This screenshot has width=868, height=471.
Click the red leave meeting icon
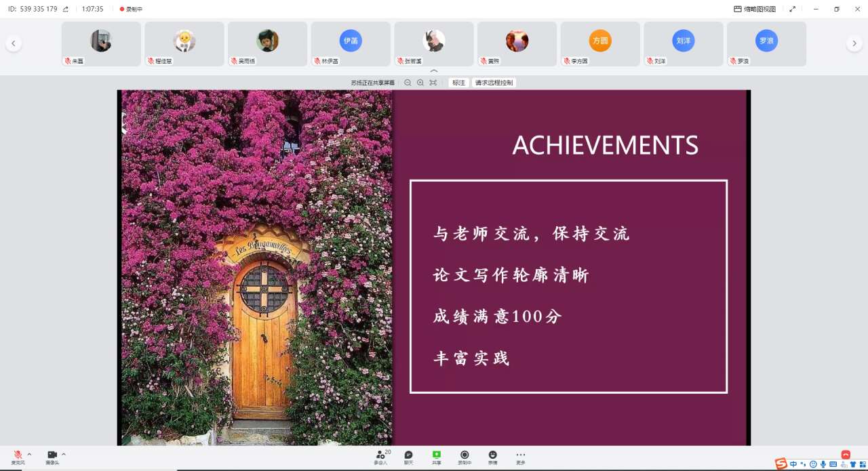coord(846,454)
